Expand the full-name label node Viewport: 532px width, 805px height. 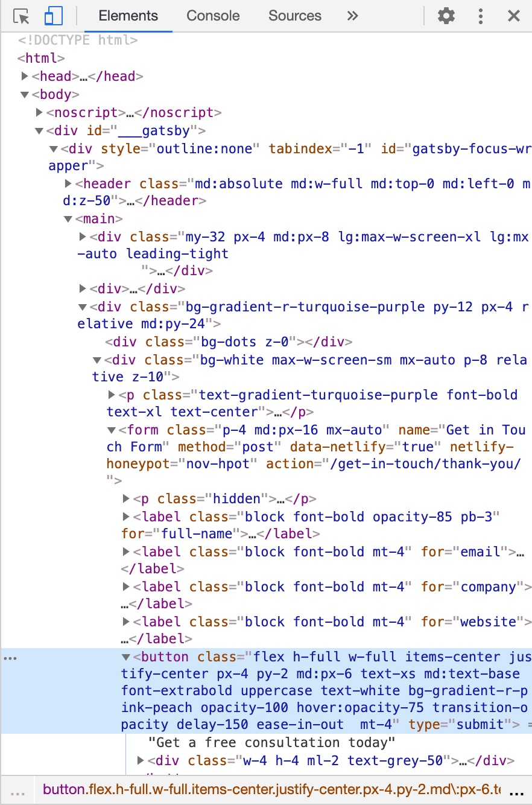point(125,517)
